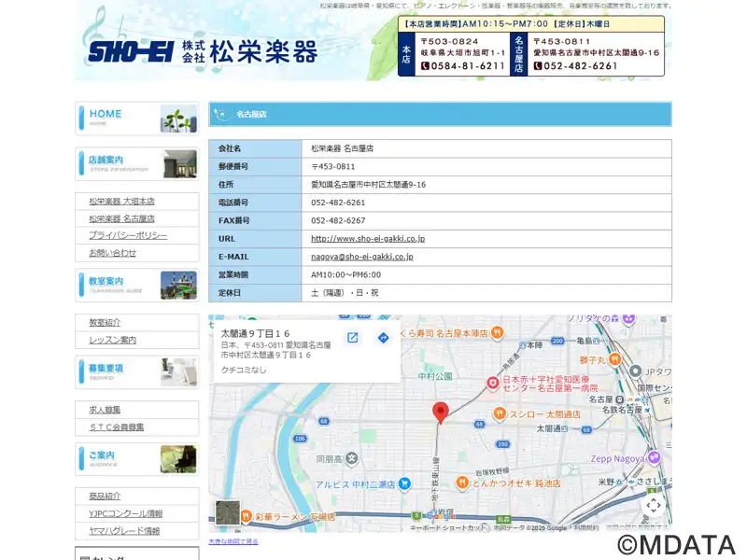Click the map's open-in-new-window icon
Viewport: 747px width, 560px height.
353,338
